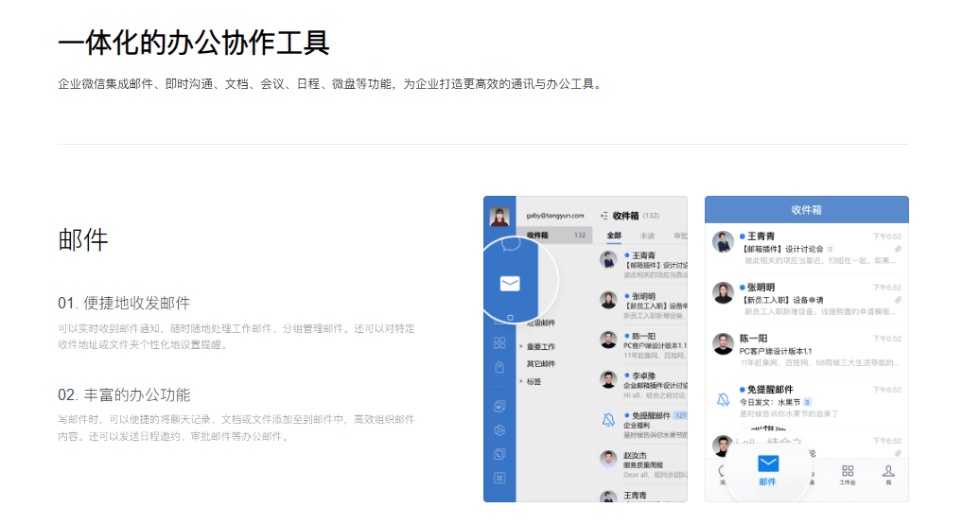
Task: Select the 全部 tab in desktop inbox
Action: coord(615,236)
